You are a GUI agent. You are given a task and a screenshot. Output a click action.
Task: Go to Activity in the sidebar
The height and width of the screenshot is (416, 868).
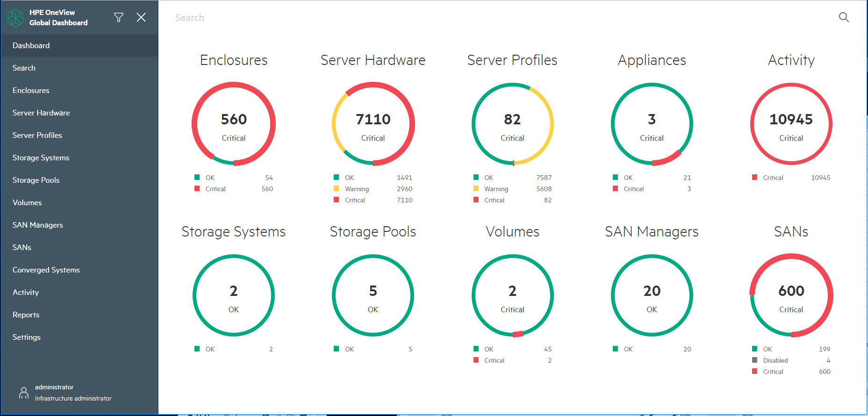80,292
